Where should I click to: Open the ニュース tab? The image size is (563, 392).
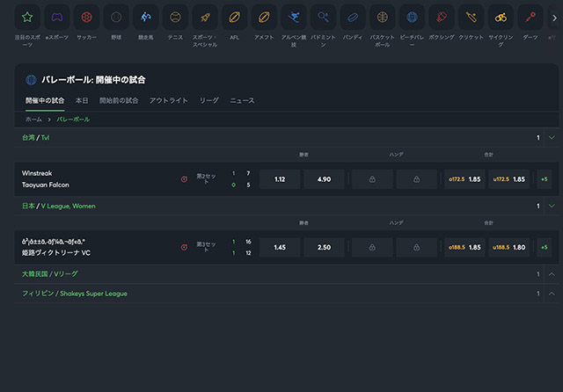pos(242,101)
